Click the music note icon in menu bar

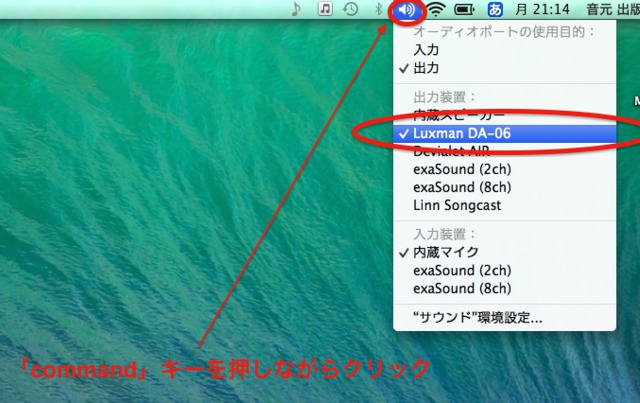pyautogui.click(x=296, y=9)
